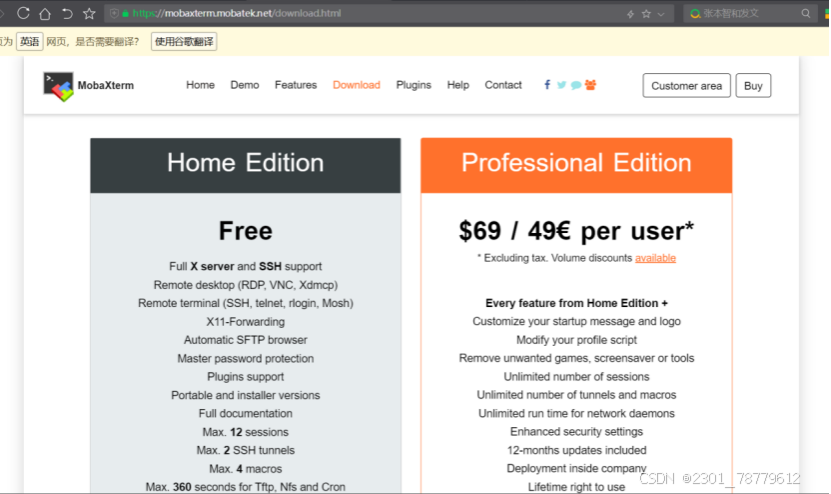Click 'Unlimited run time for network daemons' line
This screenshot has width=831, height=494.
576,413
